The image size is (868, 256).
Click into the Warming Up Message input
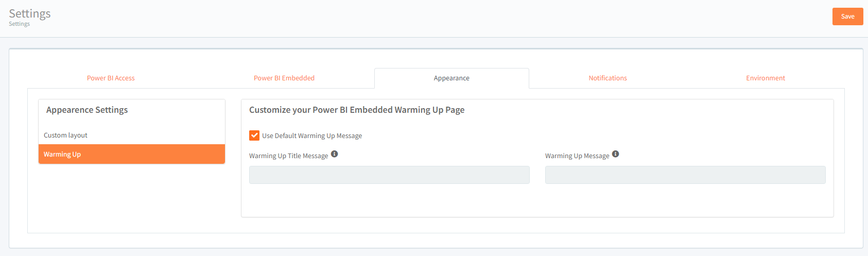click(x=685, y=175)
